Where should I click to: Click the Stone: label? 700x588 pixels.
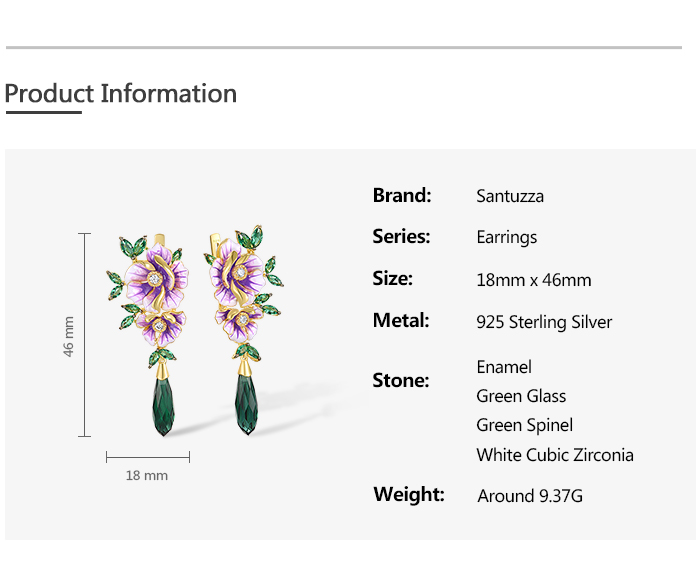(x=401, y=380)
